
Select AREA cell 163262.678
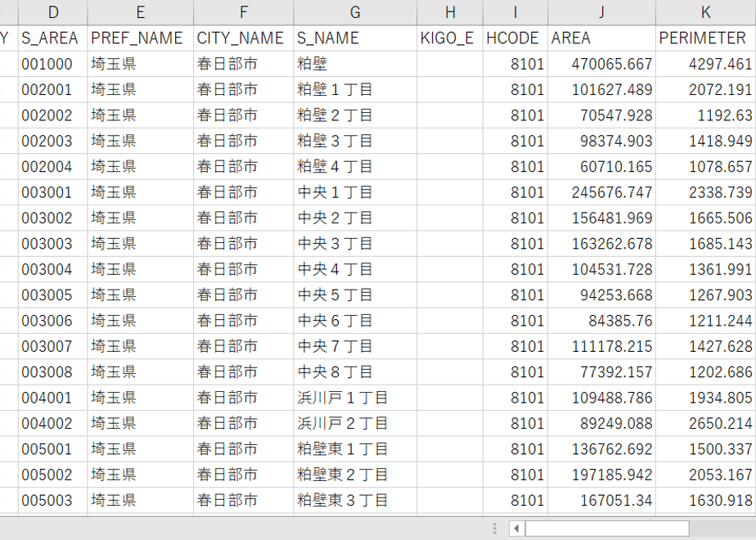[601, 244]
